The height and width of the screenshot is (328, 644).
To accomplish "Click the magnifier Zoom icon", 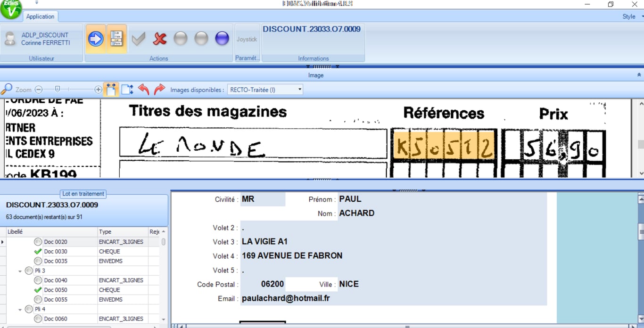I will [7, 89].
